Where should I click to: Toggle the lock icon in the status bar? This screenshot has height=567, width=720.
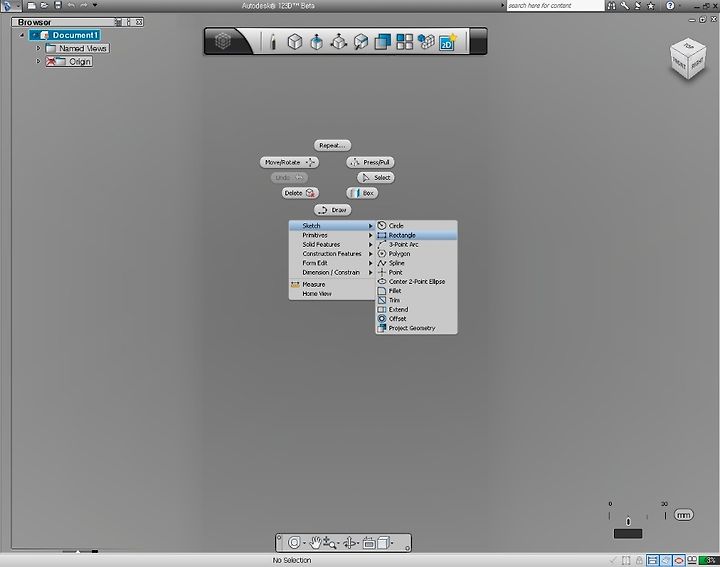point(639,560)
